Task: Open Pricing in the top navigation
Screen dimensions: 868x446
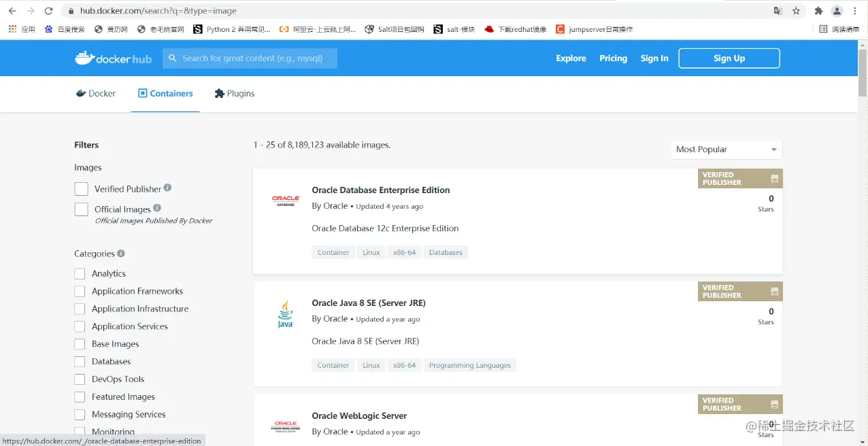Action: [613, 58]
